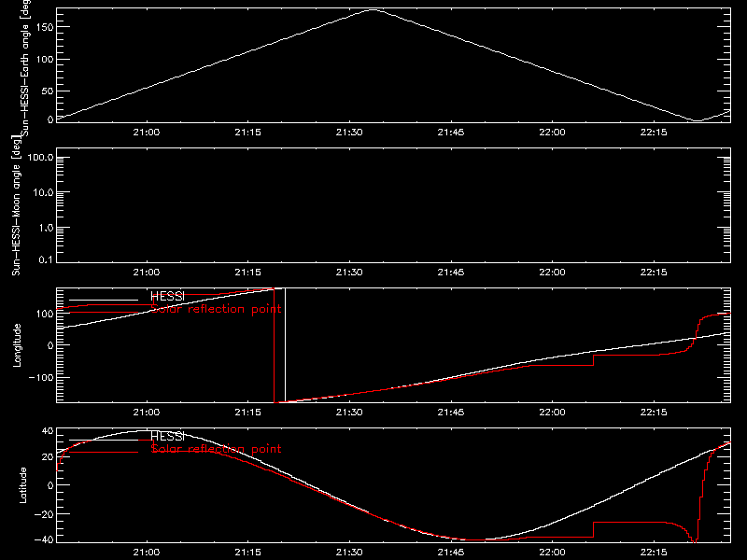
Task: Click the Longitude y-axis label
Action: coord(17,345)
